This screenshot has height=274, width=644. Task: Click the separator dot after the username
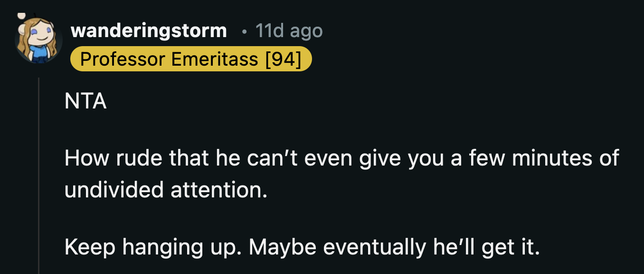tap(244, 31)
